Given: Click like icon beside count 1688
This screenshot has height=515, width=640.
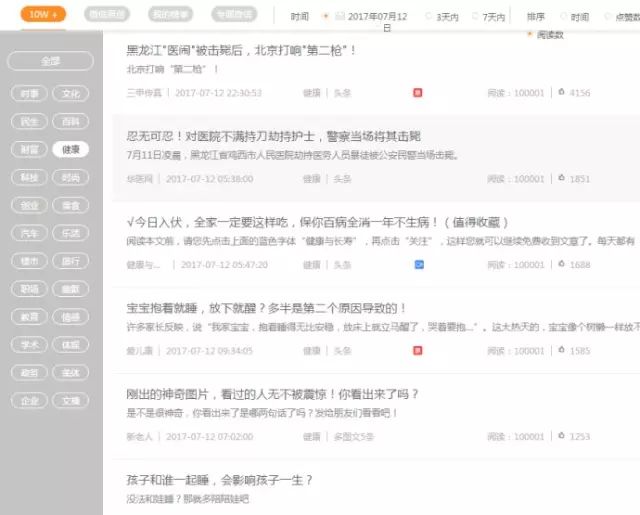Looking at the screenshot, I should coord(561,265).
